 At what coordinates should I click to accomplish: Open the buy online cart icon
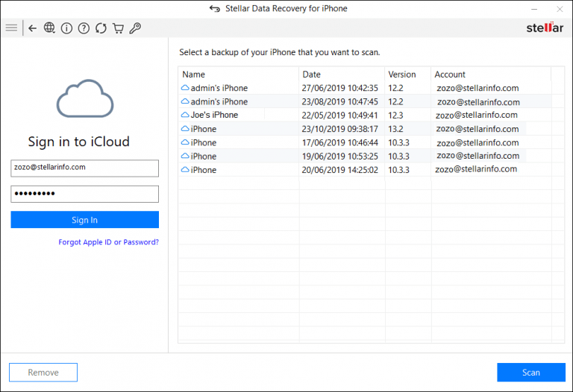[x=118, y=28]
